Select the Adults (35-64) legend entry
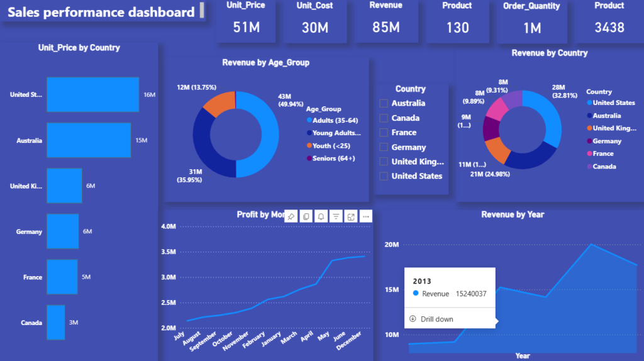This screenshot has height=361, width=644. pyautogui.click(x=332, y=120)
